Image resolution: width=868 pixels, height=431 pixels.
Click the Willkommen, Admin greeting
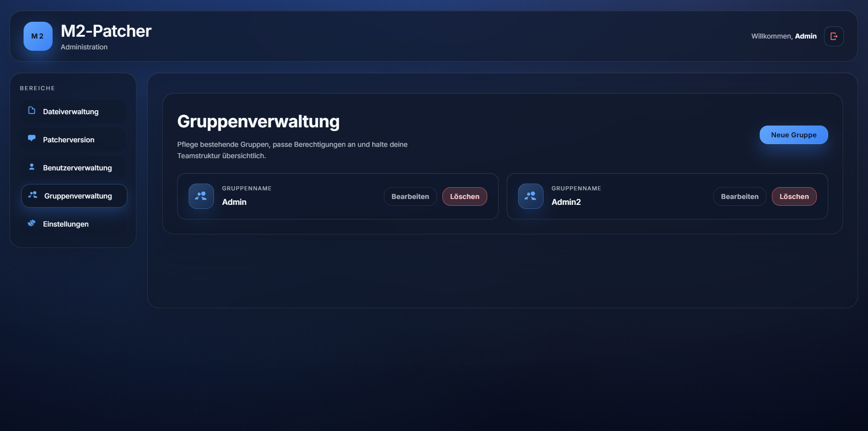[784, 36]
